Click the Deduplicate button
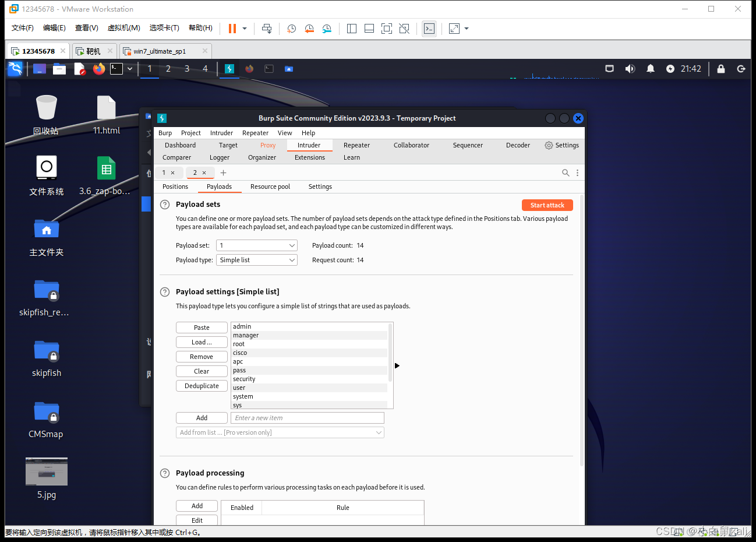Screen dimensions: 756x542 coord(202,386)
